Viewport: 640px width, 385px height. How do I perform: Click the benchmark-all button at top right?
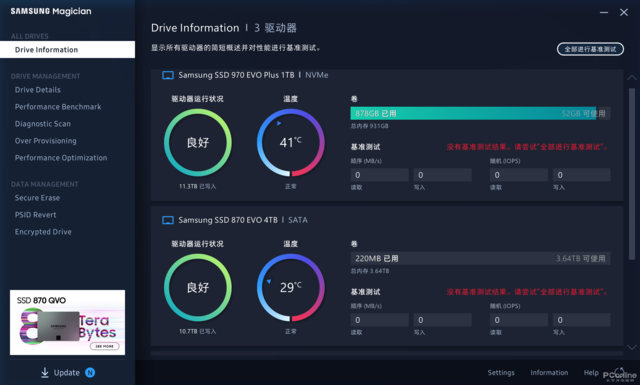[x=590, y=49]
